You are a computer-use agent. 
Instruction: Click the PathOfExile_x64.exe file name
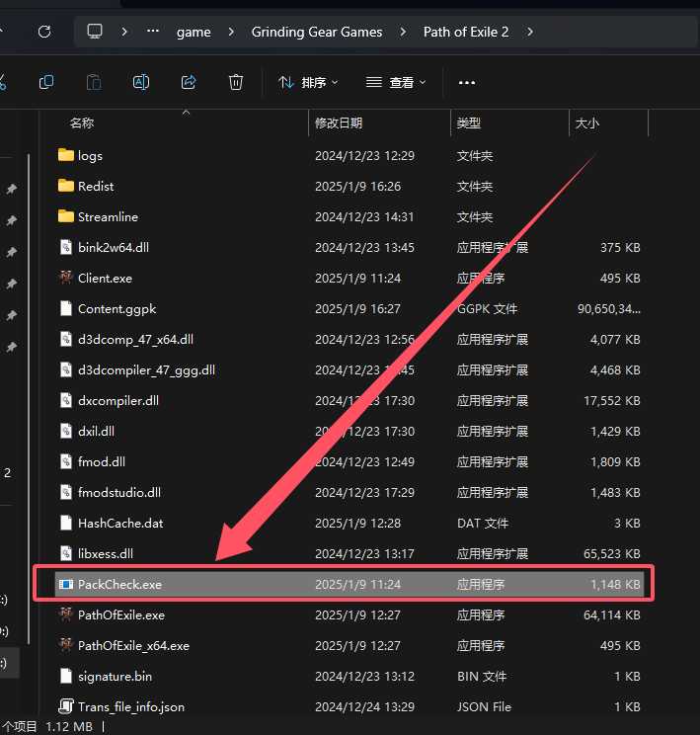[133, 645]
